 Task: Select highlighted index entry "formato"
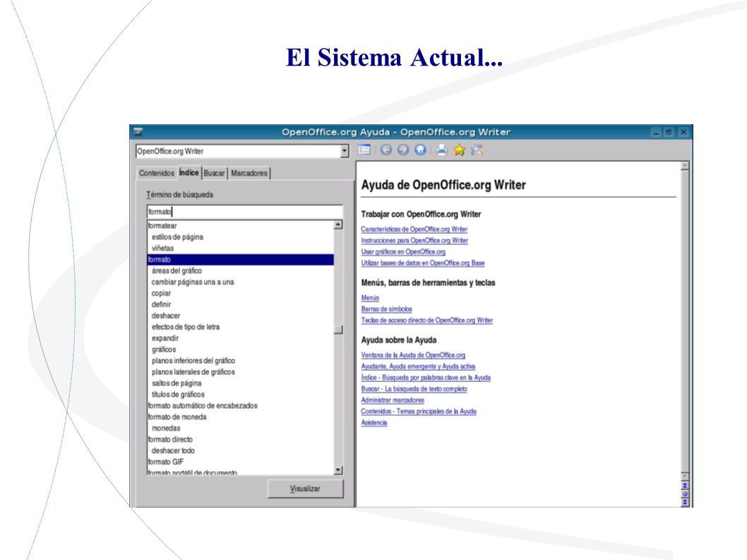pos(241,259)
